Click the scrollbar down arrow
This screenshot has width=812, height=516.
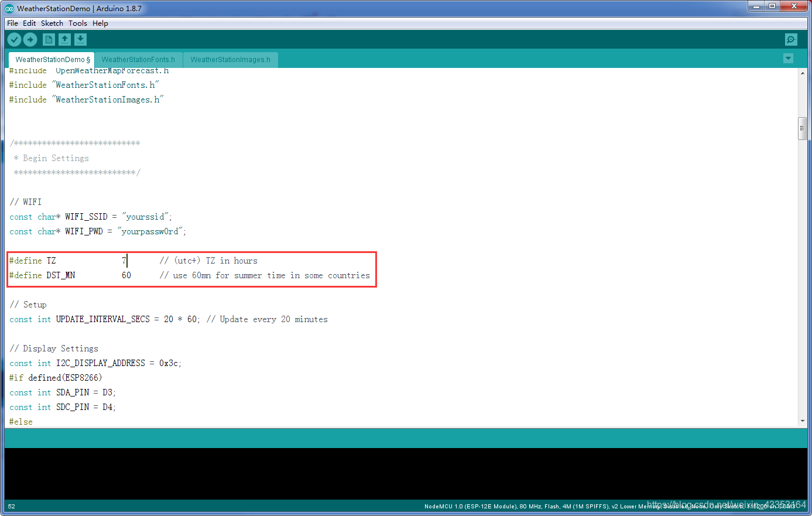coord(802,421)
